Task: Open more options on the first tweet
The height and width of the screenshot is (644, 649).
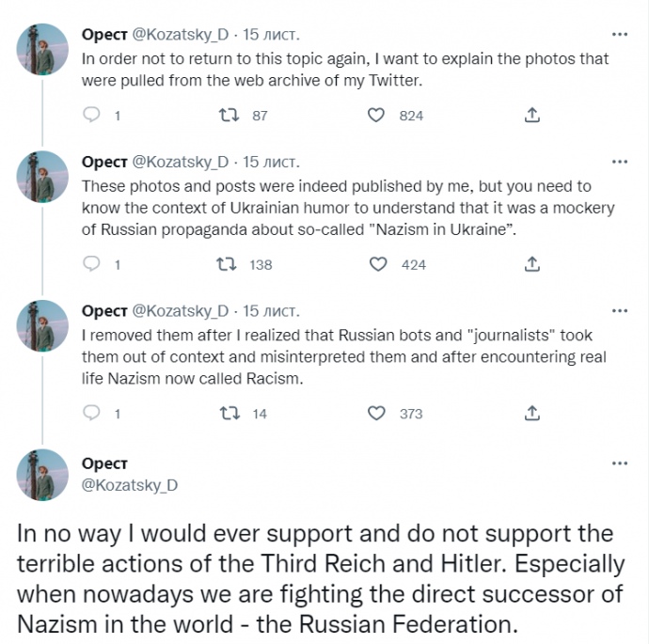Action: click(619, 34)
